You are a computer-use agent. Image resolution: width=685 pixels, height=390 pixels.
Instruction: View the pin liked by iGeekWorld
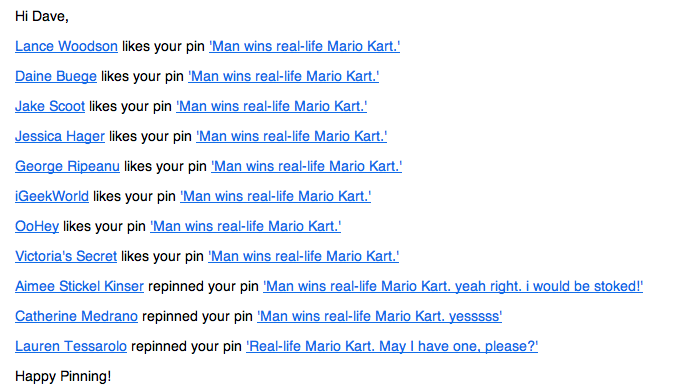tap(276, 196)
